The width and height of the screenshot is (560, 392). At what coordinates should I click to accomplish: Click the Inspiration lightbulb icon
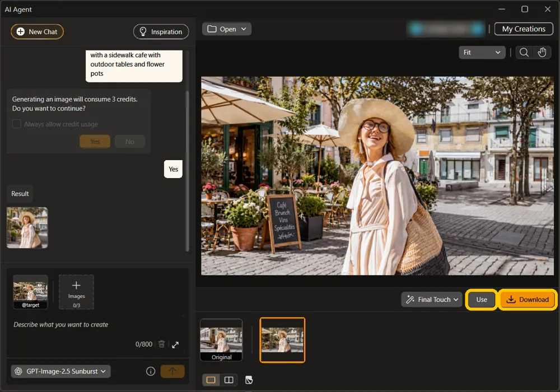tap(143, 32)
